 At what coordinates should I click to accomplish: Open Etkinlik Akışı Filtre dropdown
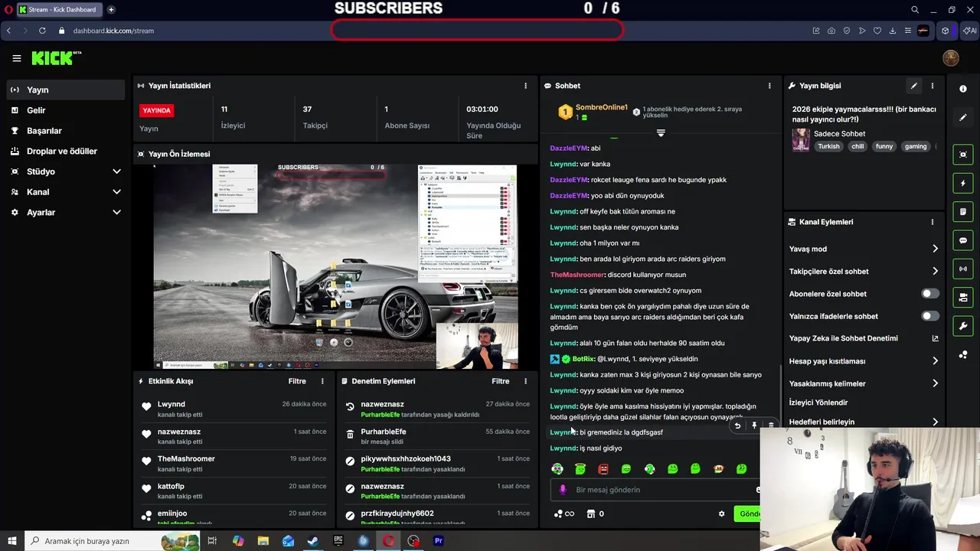pyautogui.click(x=297, y=381)
